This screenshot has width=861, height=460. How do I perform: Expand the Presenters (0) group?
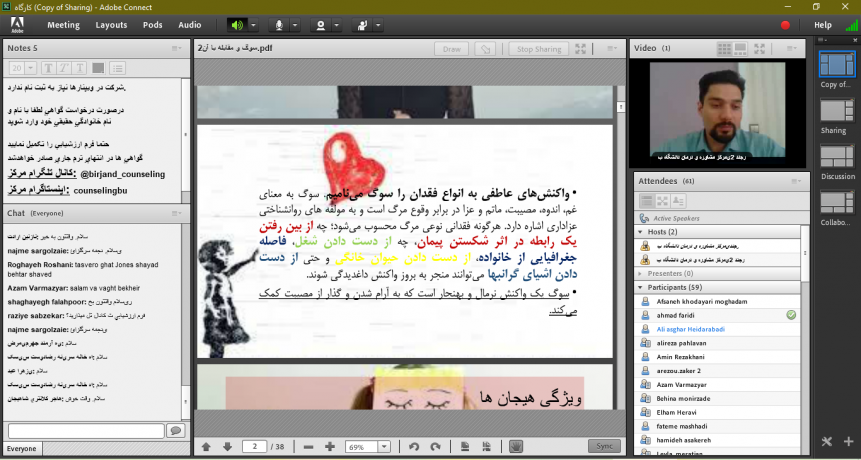[x=640, y=273]
